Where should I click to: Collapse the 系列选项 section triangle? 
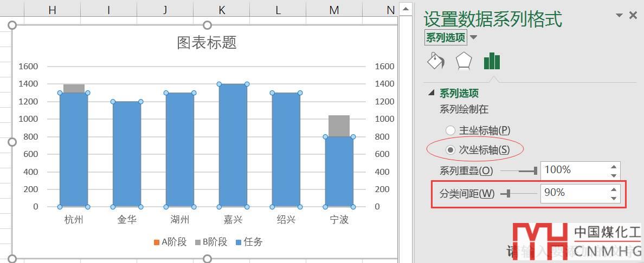tap(432, 93)
